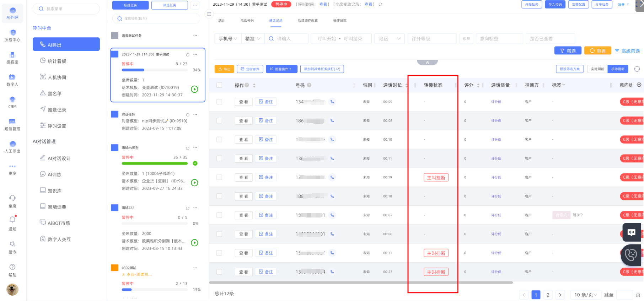Expand the 手机号 search type dropdown
Viewport: 644px width, 301px height.
click(227, 39)
